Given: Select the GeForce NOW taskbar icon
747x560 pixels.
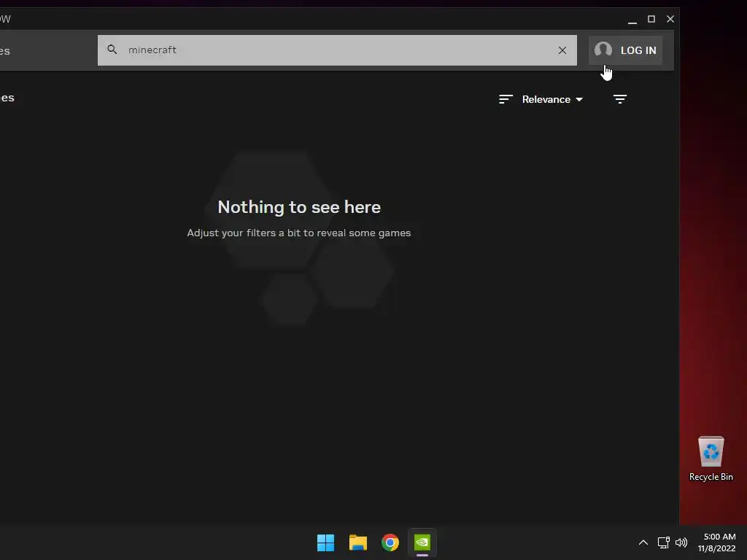Looking at the screenshot, I should [422, 542].
